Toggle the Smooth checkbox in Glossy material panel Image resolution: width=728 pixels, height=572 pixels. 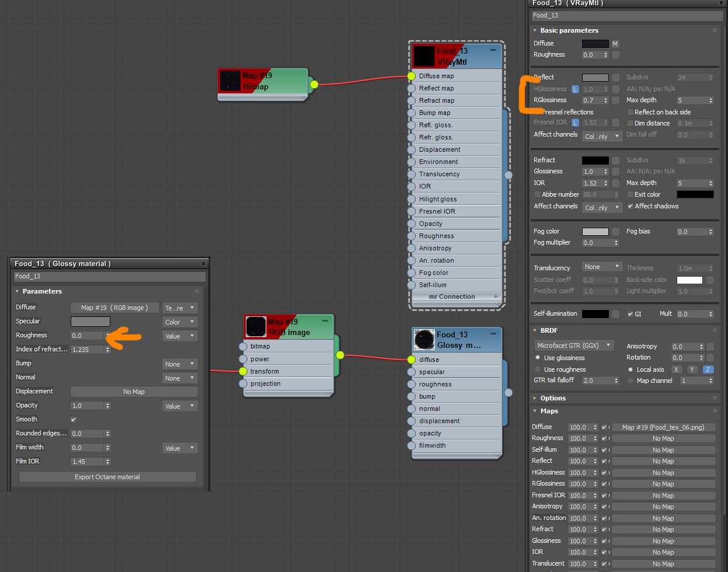tap(74, 420)
